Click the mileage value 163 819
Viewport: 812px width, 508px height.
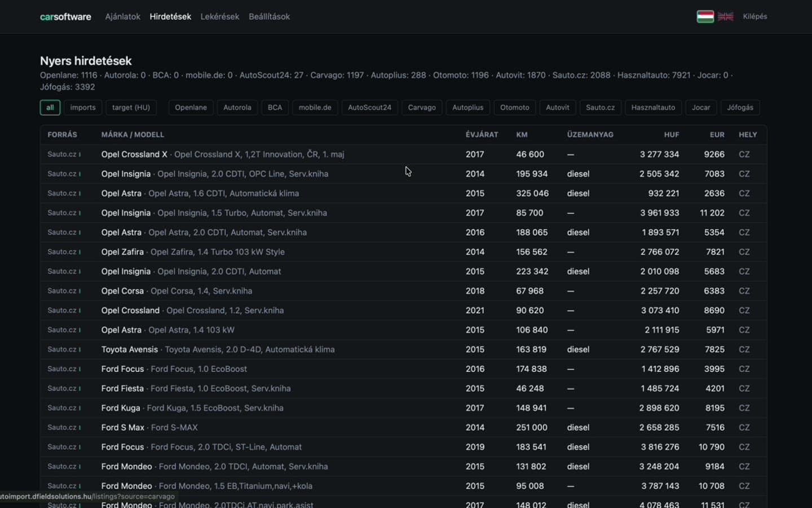coord(531,349)
